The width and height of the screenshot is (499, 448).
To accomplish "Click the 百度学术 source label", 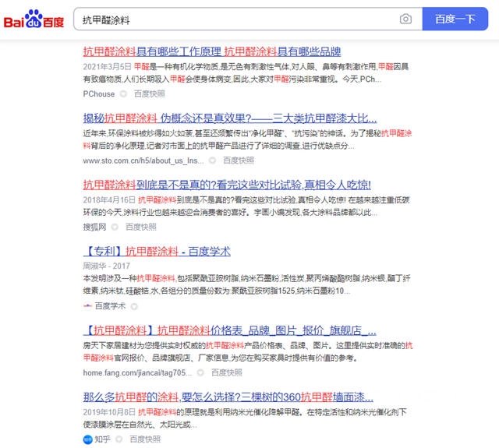I will point(110,306).
